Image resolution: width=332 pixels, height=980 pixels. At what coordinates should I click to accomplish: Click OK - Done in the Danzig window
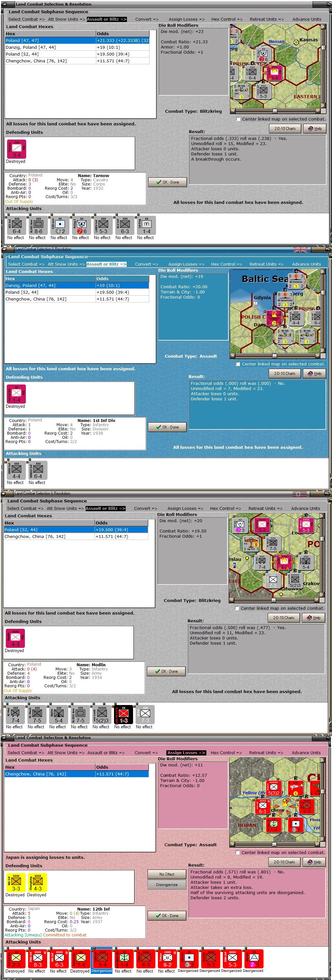pyautogui.click(x=167, y=427)
